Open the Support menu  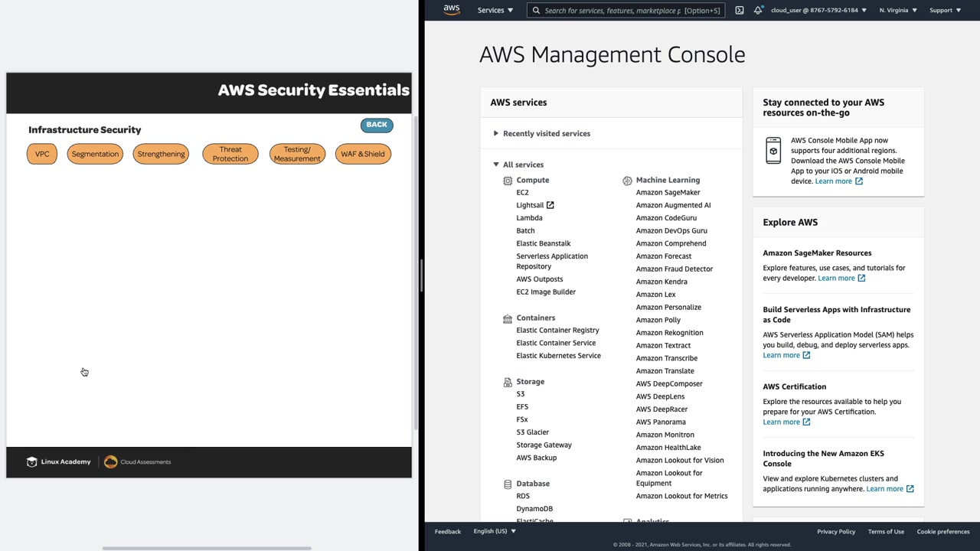tap(945, 10)
